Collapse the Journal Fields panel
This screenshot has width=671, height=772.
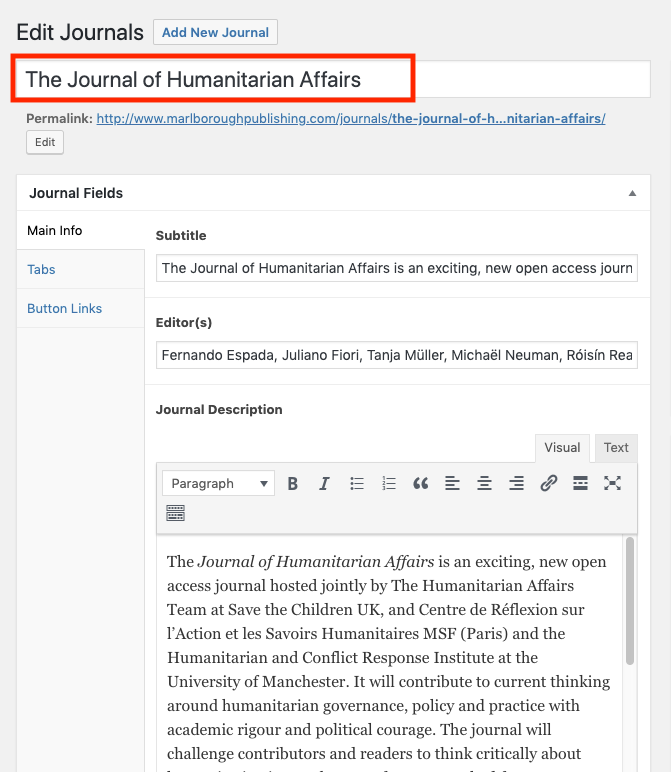[x=632, y=193]
